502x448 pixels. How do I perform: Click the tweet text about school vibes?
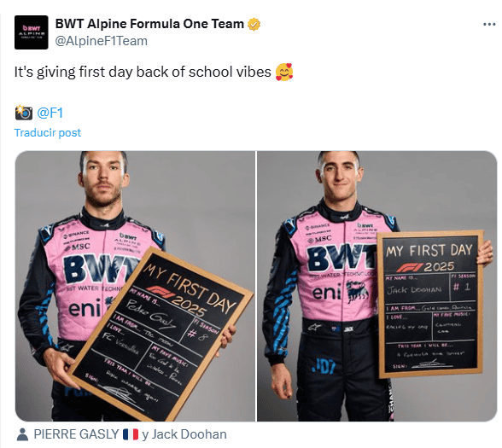tap(143, 72)
